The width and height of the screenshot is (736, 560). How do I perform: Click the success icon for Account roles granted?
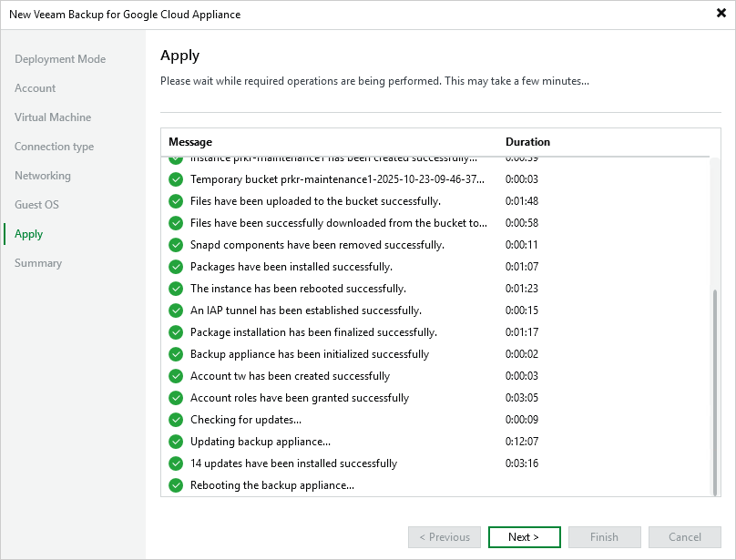(176, 398)
